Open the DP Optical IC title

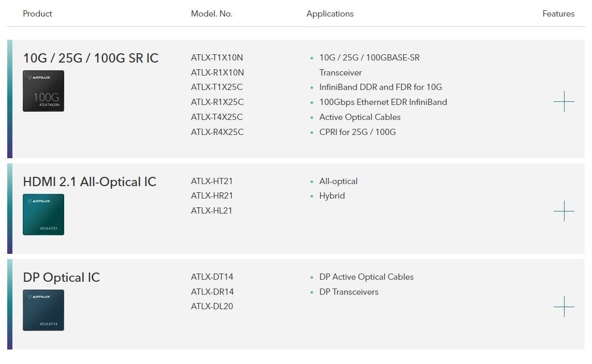point(62,278)
